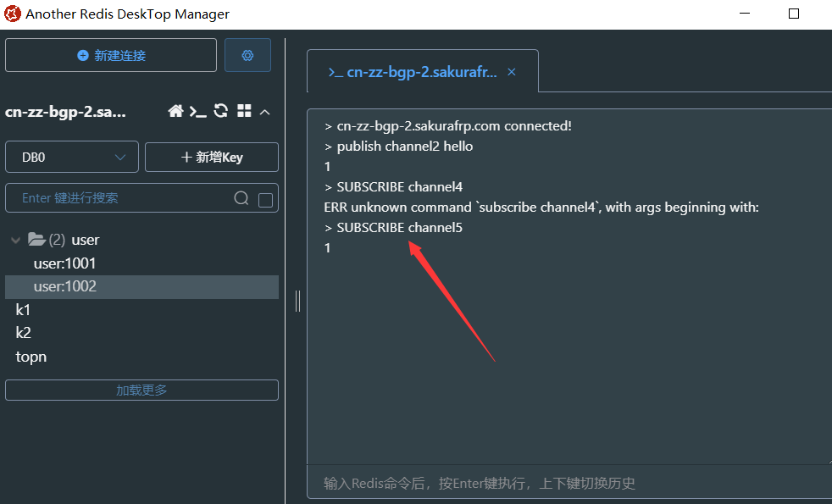Viewport: 832px width, 504px height.
Task: Click the 新建连接 button
Action: coord(111,55)
